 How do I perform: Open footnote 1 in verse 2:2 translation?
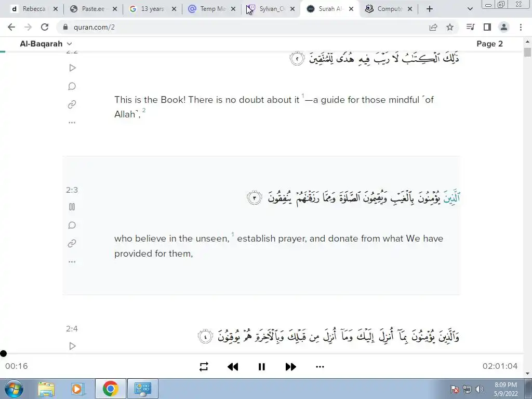click(x=303, y=96)
